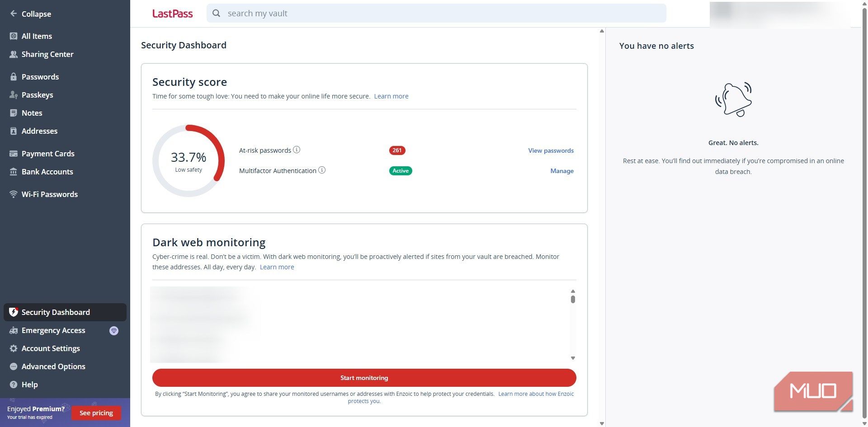Click Learn more under Security score

[391, 96]
